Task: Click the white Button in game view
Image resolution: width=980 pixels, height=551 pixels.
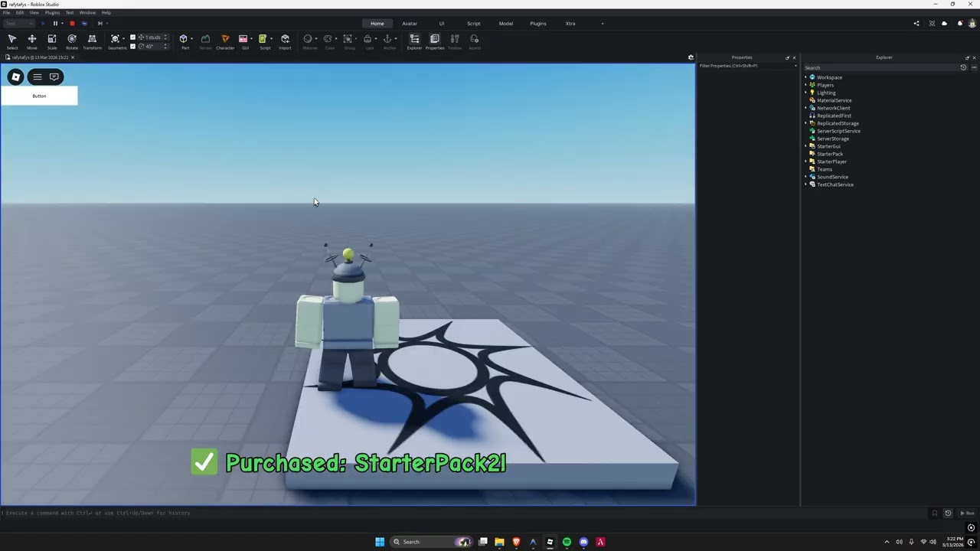Action: (x=39, y=96)
